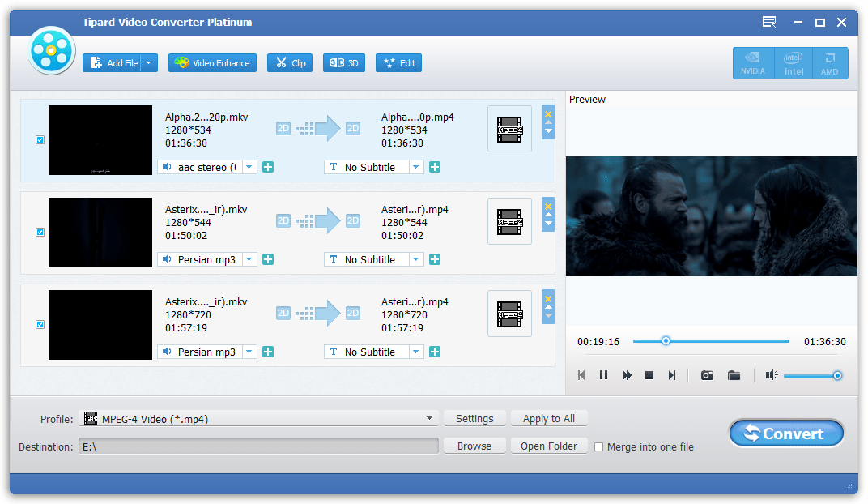Open the snapshot folder
The width and height of the screenshot is (868, 504).
point(734,375)
